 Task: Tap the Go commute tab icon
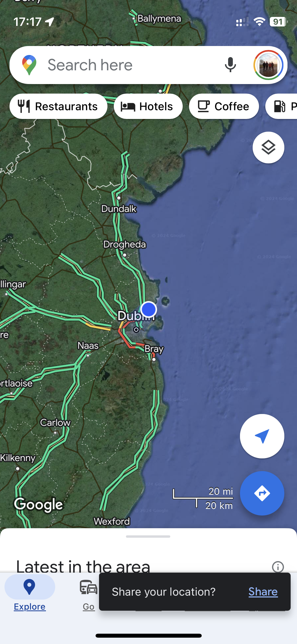(x=88, y=587)
